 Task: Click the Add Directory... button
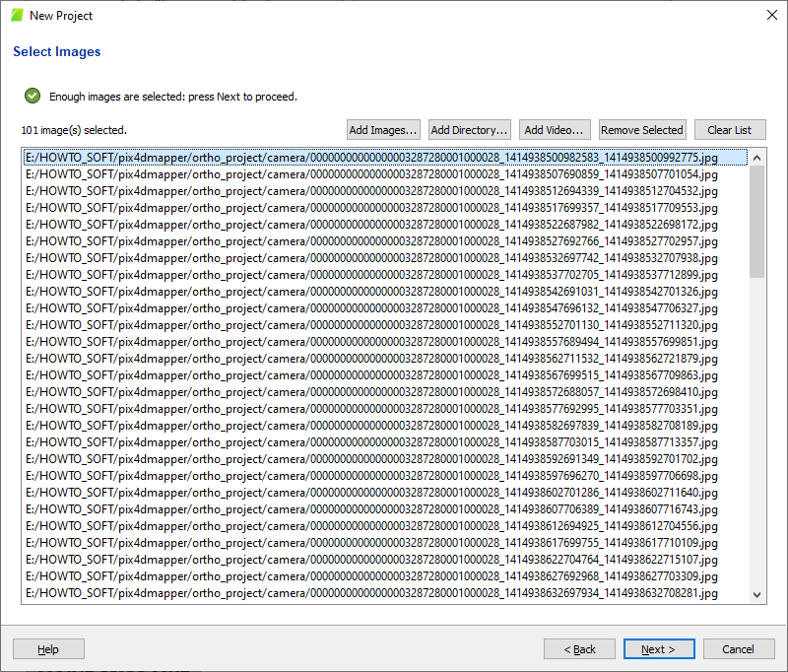pyautogui.click(x=470, y=130)
